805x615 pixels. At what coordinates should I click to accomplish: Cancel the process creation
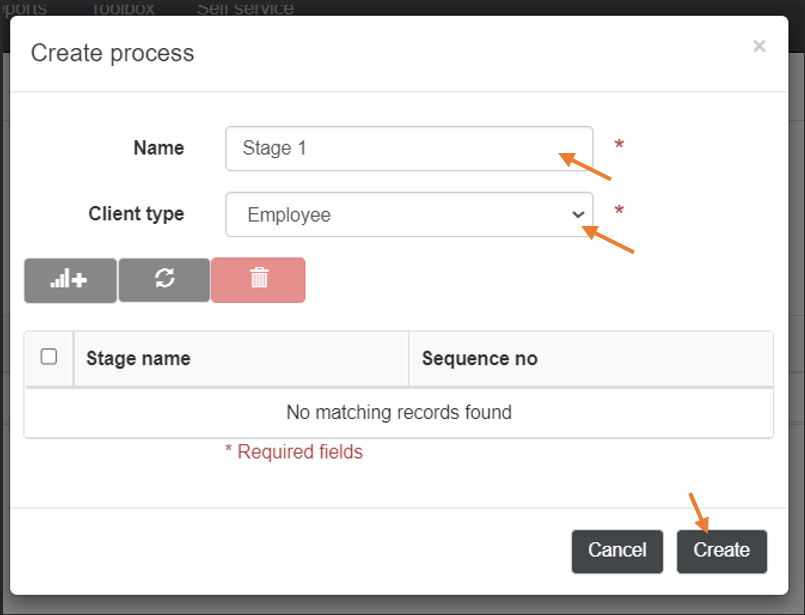coord(616,550)
